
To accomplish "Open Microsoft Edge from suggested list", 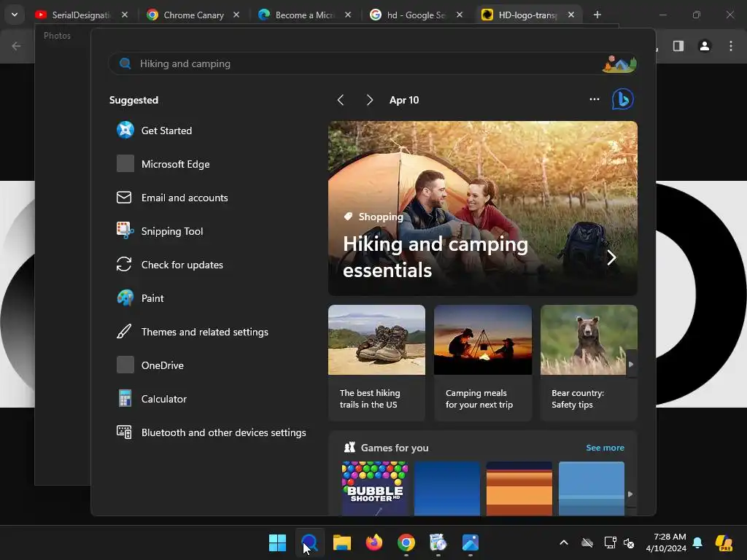I will coord(163,164).
